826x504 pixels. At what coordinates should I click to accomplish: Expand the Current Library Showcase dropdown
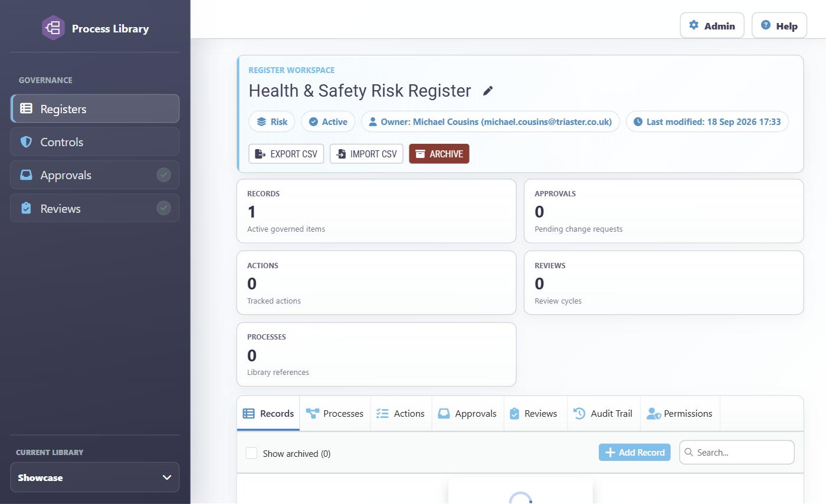tap(95, 477)
